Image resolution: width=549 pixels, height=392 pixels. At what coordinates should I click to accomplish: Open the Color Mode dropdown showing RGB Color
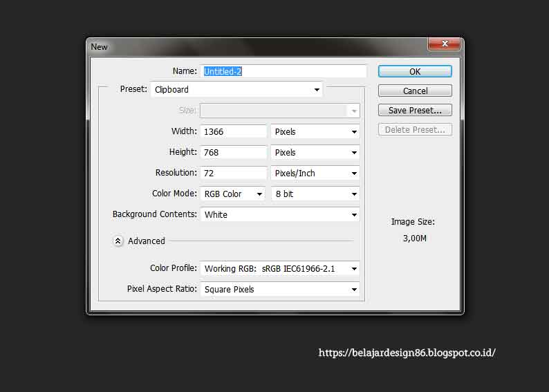tap(232, 194)
